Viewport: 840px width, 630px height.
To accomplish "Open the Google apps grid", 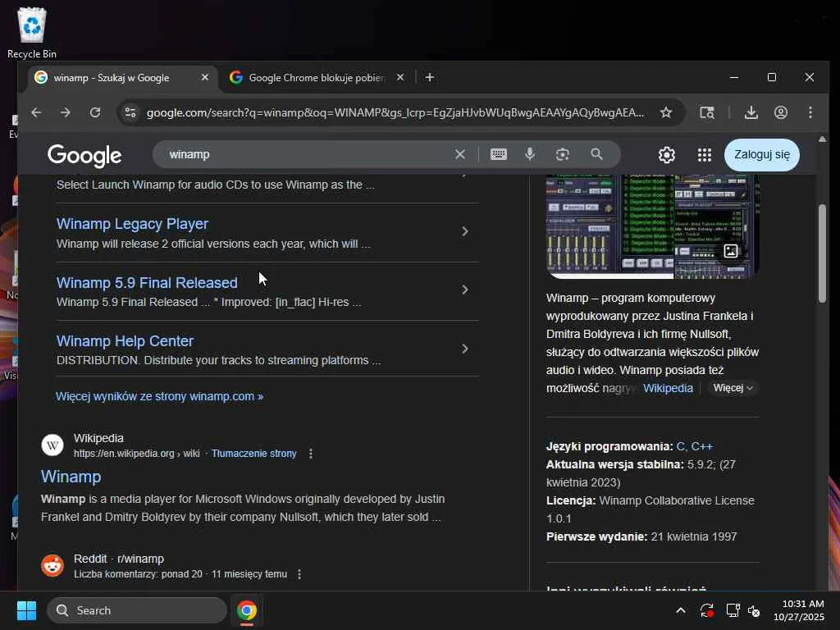I will click(705, 155).
